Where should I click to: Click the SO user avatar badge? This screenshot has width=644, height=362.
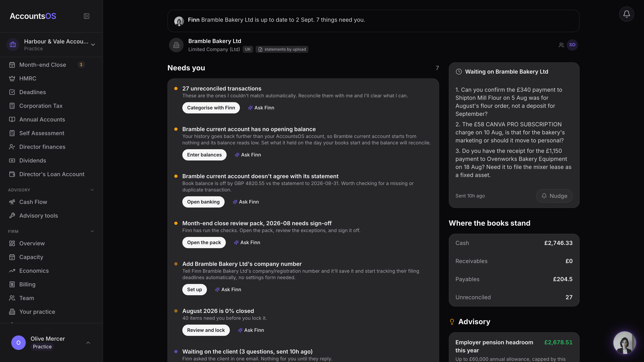[572, 45]
